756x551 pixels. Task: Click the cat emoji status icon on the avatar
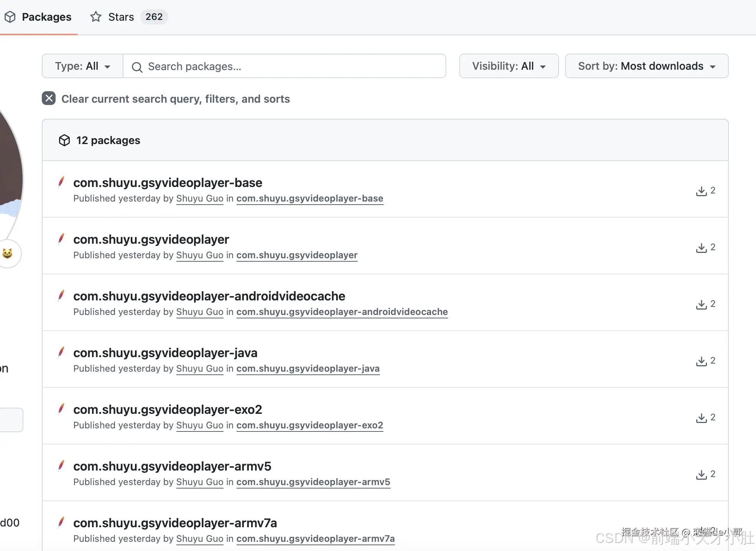click(x=8, y=253)
